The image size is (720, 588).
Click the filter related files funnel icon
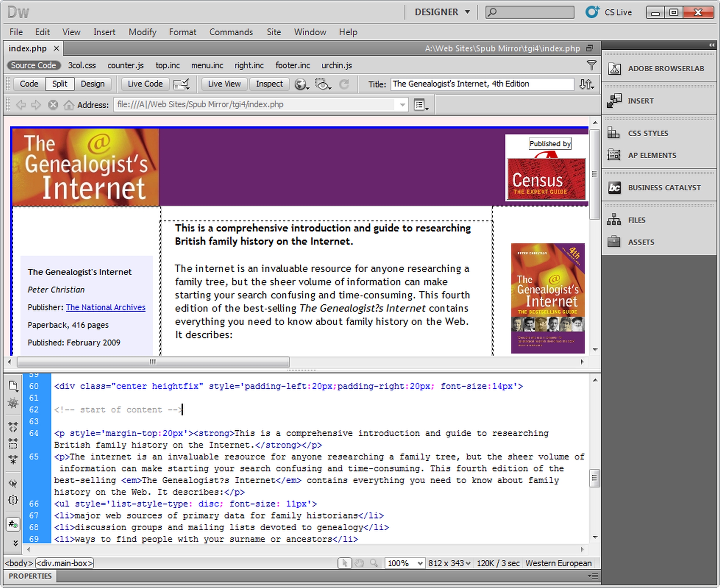[x=591, y=65]
